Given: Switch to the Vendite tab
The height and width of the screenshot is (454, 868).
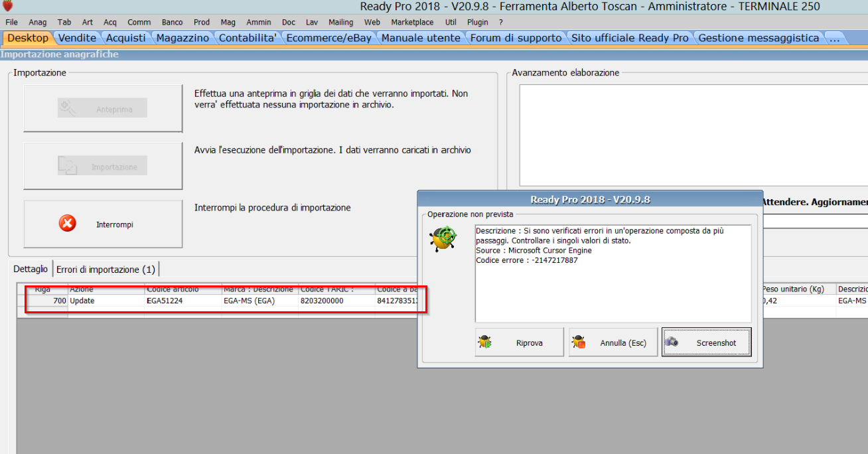Looking at the screenshot, I should [x=77, y=38].
